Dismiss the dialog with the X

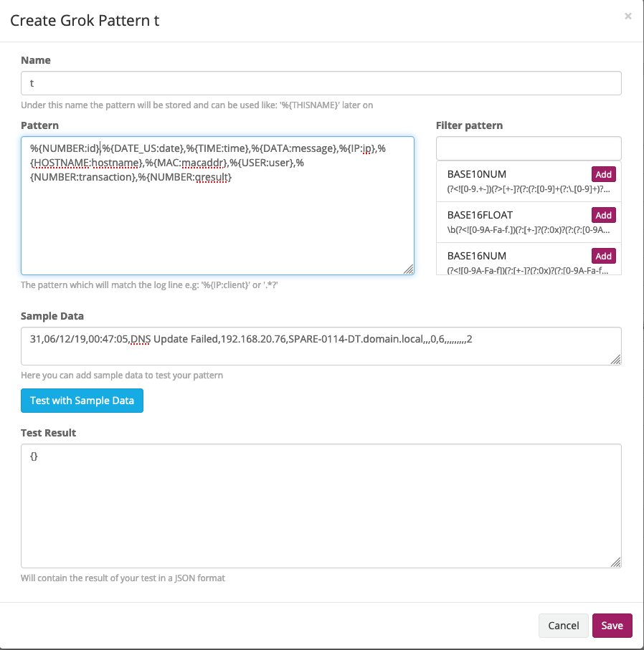click(628, 16)
